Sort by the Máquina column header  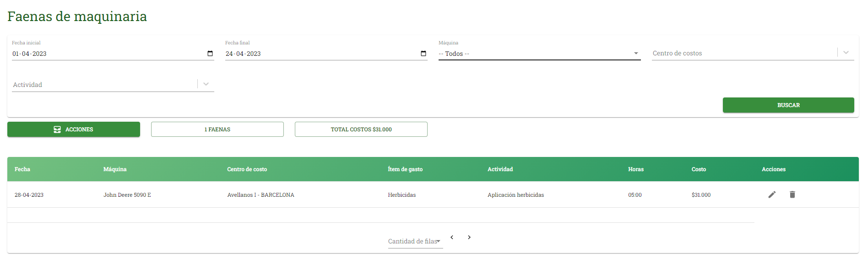[115, 169]
